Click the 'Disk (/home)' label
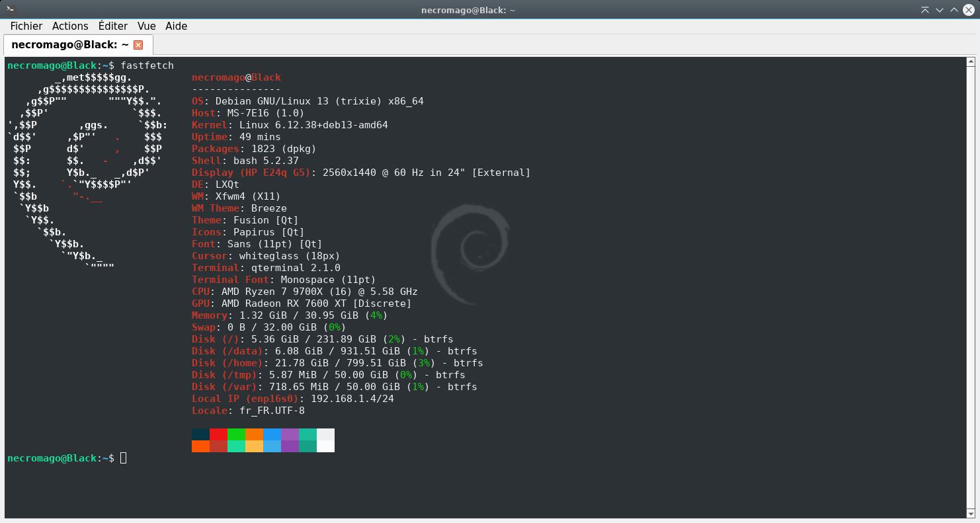Viewport: 980px width, 523px height. (227, 363)
